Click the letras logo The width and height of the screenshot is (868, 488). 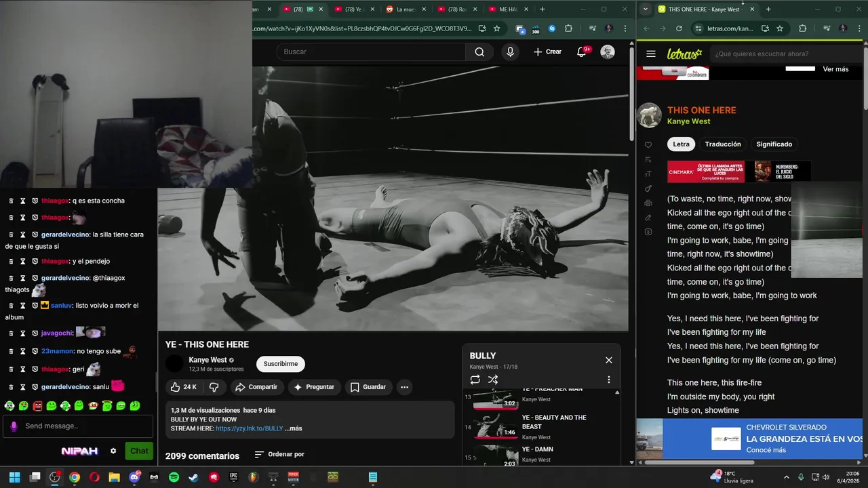pyautogui.click(x=684, y=54)
